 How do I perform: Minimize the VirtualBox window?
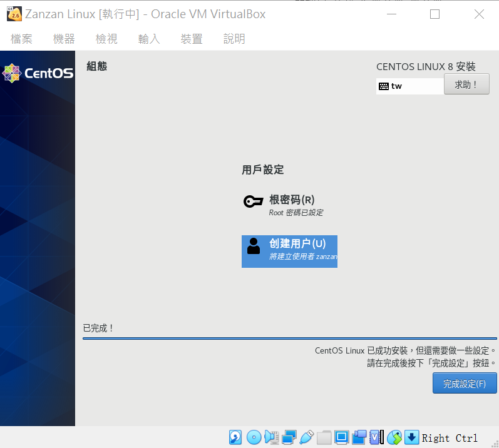pyautogui.click(x=391, y=14)
